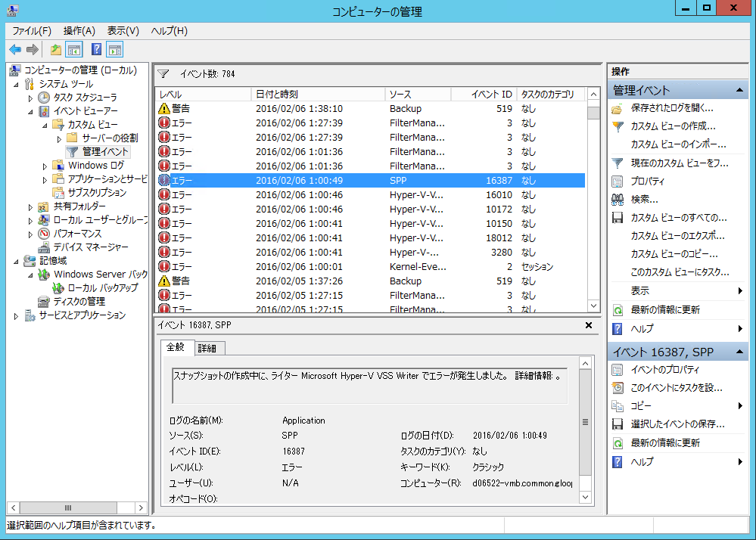Click the error icon on the Kernel-Eve row
The image size is (756, 540).
click(164, 266)
